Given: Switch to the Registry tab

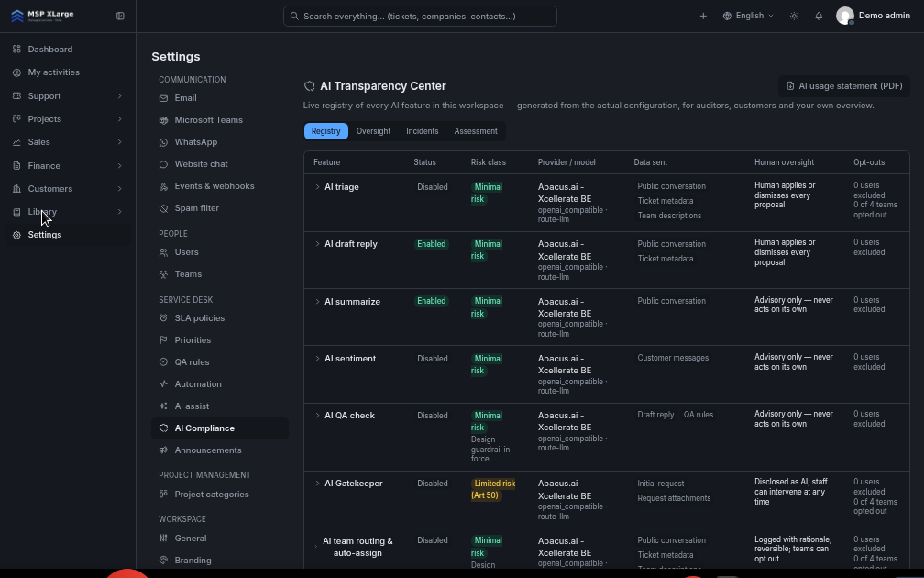Looking at the screenshot, I should point(326,131).
